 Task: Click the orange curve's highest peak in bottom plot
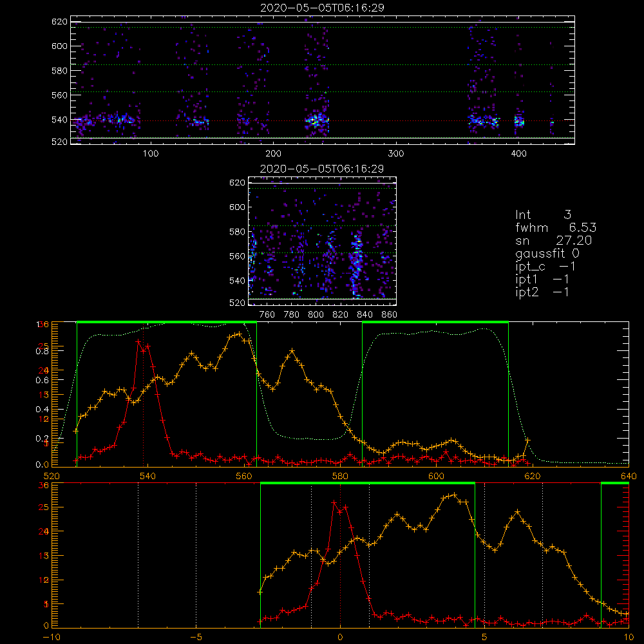click(454, 495)
